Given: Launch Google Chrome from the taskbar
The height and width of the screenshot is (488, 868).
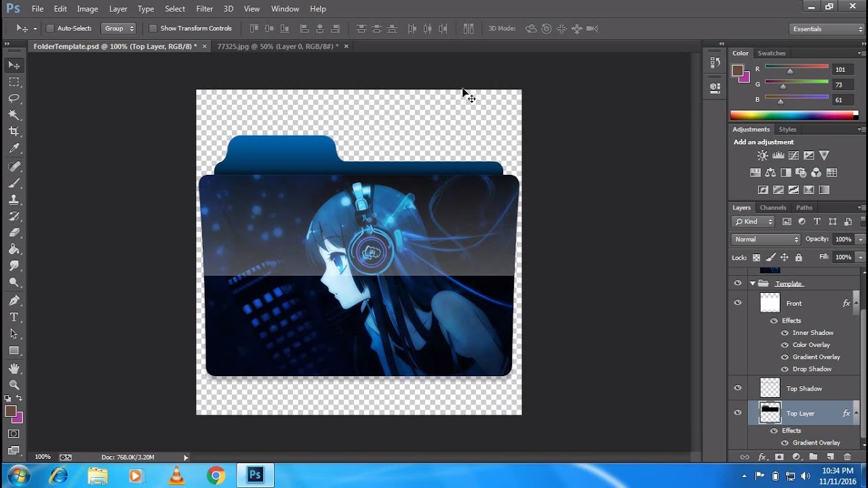Looking at the screenshot, I should click(216, 476).
